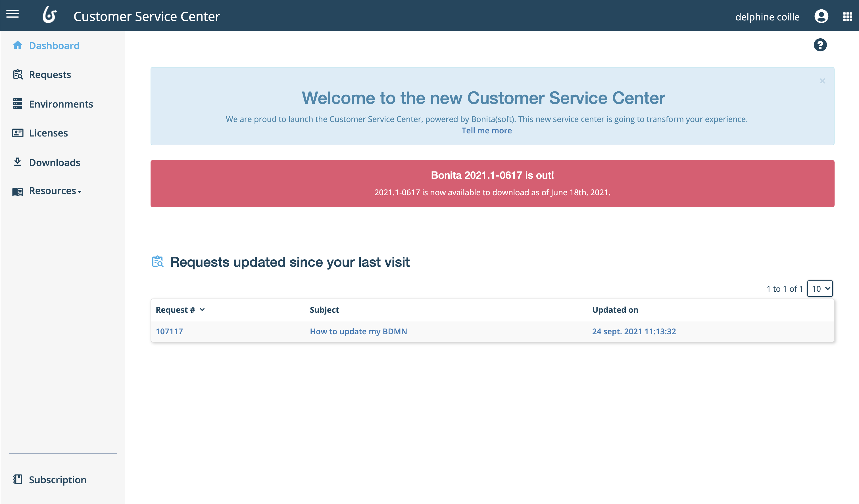The image size is (859, 504).
Task: Open request number 107117
Action: [x=169, y=331]
